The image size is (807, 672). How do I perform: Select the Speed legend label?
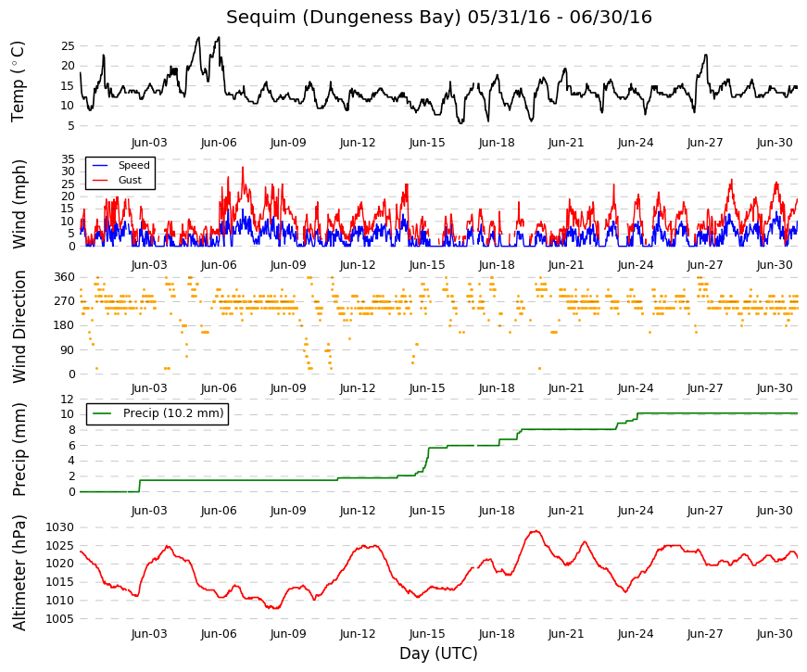[x=133, y=165]
